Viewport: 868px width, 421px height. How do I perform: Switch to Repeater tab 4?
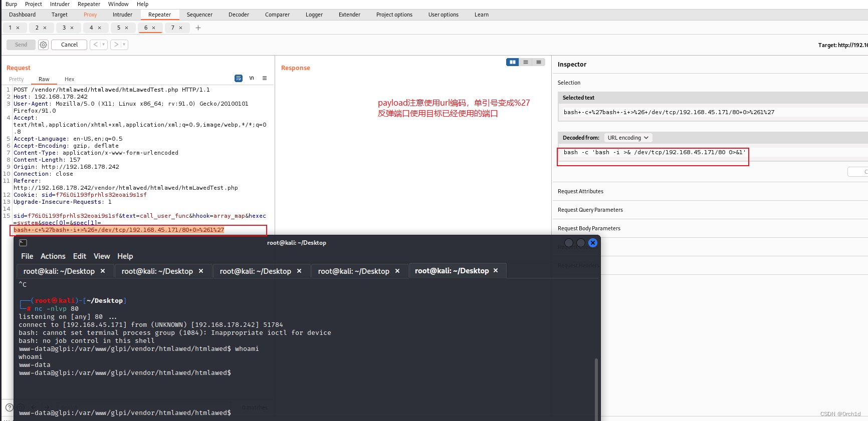pyautogui.click(x=91, y=28)
